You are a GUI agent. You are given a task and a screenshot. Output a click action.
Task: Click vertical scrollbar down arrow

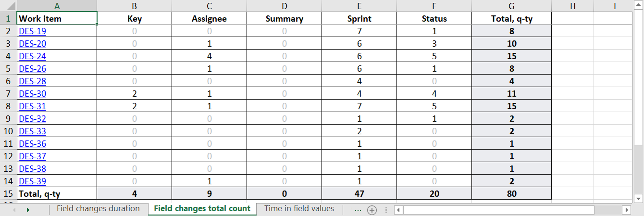coord(639,198)
